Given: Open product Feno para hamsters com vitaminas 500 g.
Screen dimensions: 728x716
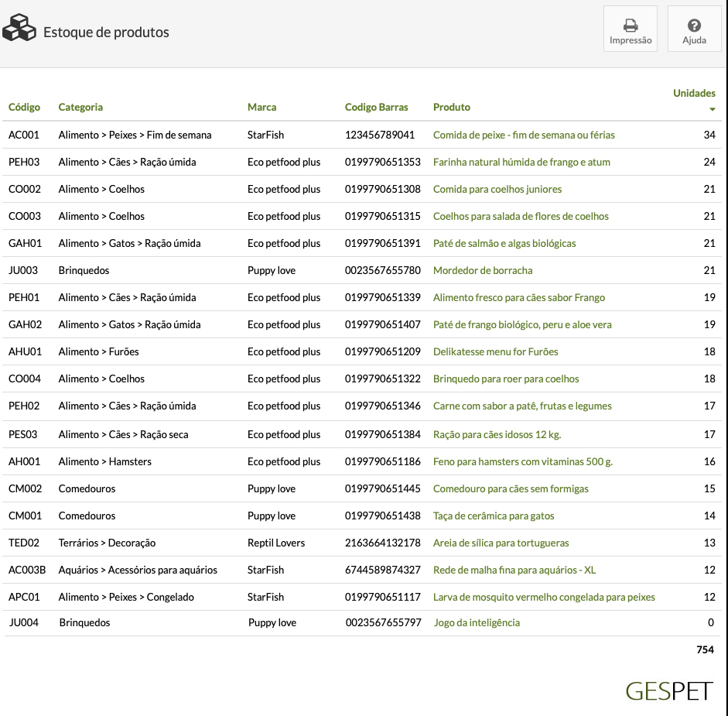Looking at the screenshot, I should coord(523,461).
